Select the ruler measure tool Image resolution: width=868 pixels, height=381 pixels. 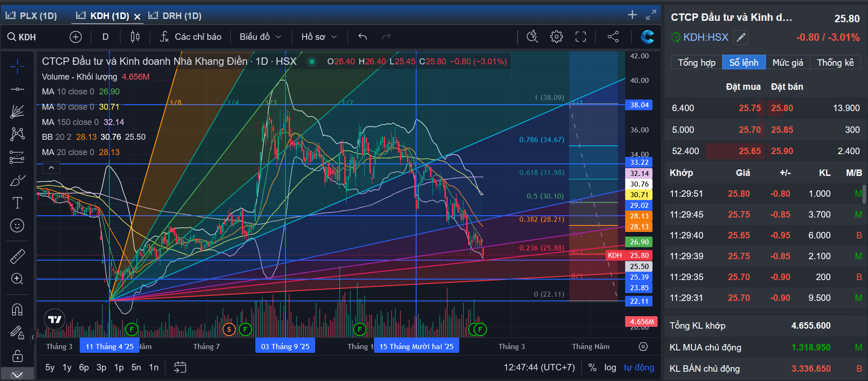[x=17, y=256]
